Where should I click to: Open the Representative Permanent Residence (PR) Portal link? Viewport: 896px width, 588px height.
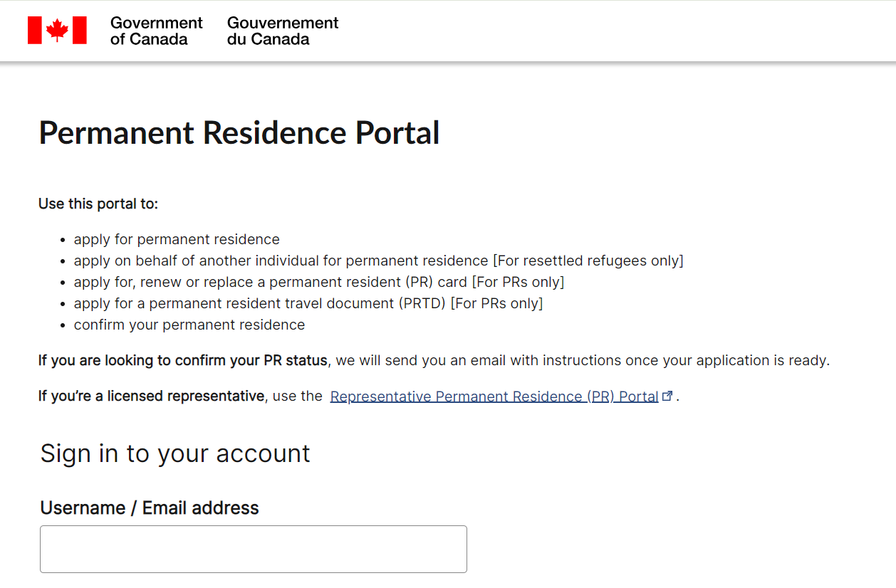494,397
